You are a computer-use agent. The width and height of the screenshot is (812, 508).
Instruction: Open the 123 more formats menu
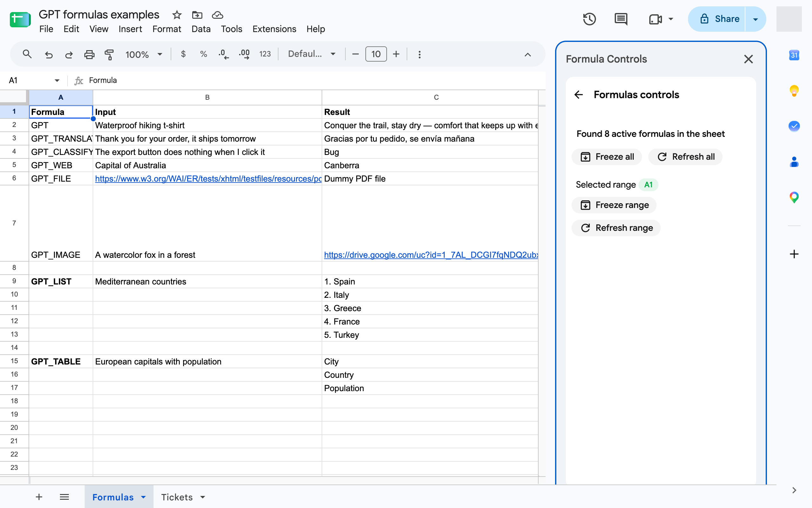265,54
